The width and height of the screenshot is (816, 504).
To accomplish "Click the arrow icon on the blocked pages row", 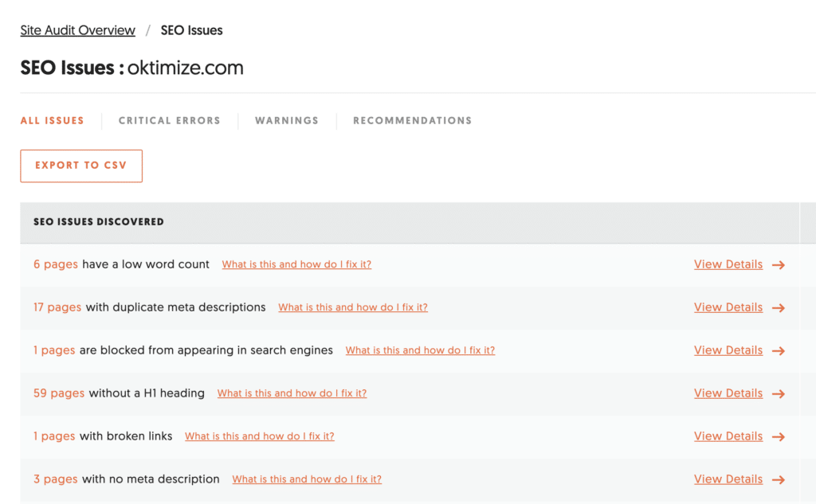I will [x=779, y=350].
